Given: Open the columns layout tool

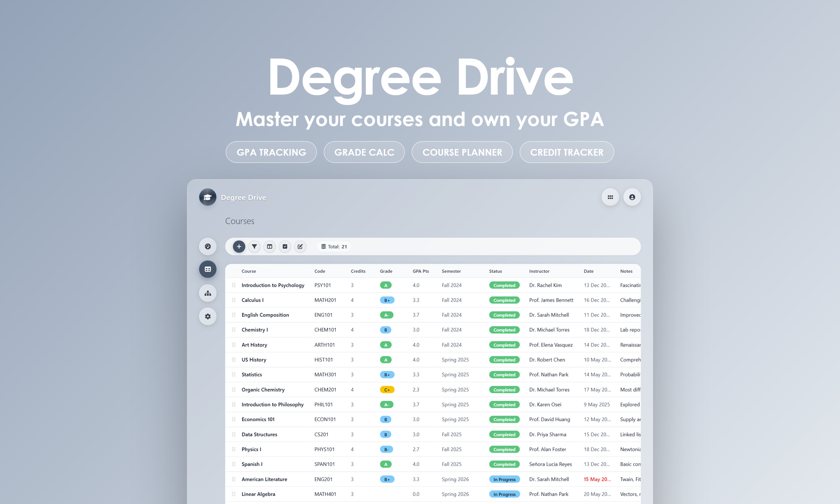Looking at the screenshot, I should (x=269, y=246).
